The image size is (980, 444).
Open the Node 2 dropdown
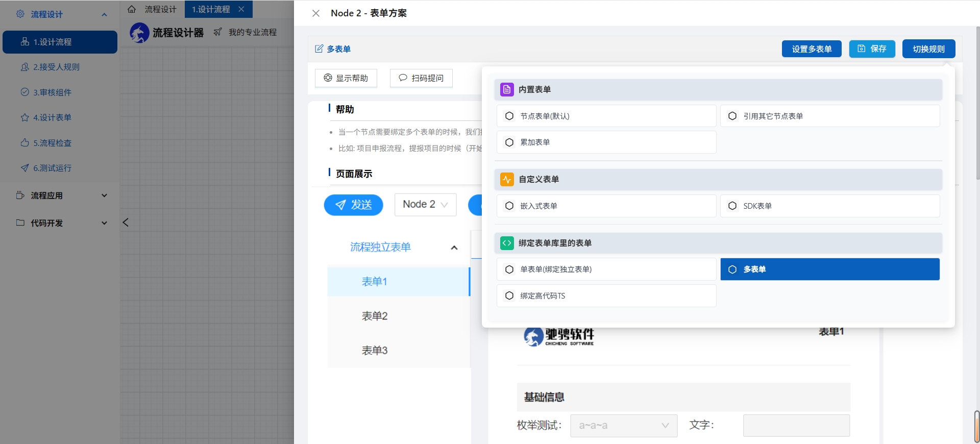click(425, 205)
